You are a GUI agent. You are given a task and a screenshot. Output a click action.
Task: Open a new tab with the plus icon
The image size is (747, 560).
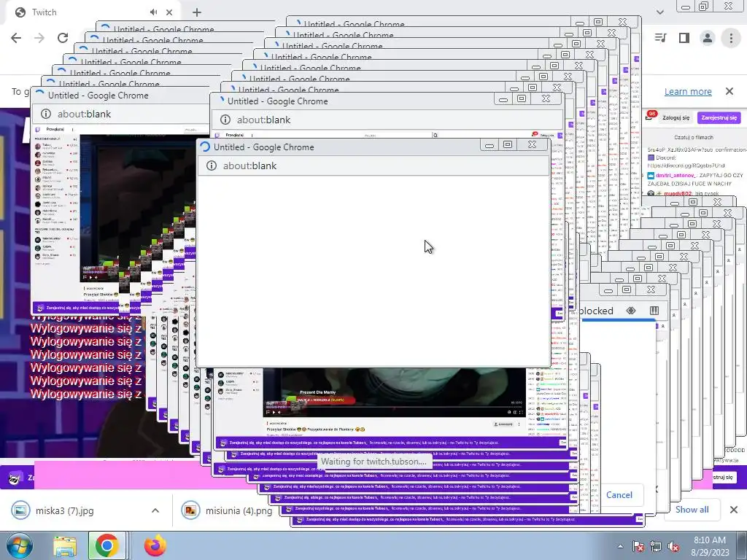coord(197,12)
